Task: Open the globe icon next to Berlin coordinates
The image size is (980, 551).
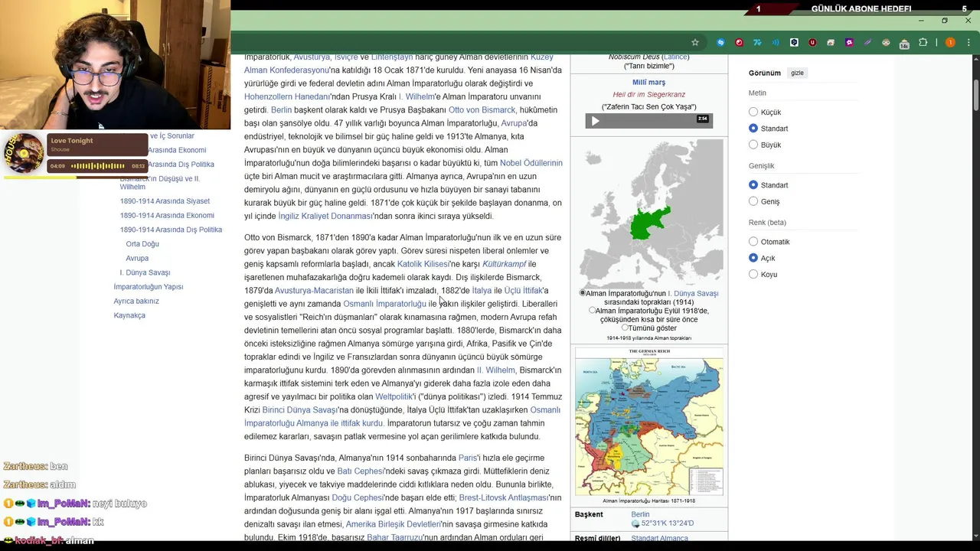Action: [635, 523]
